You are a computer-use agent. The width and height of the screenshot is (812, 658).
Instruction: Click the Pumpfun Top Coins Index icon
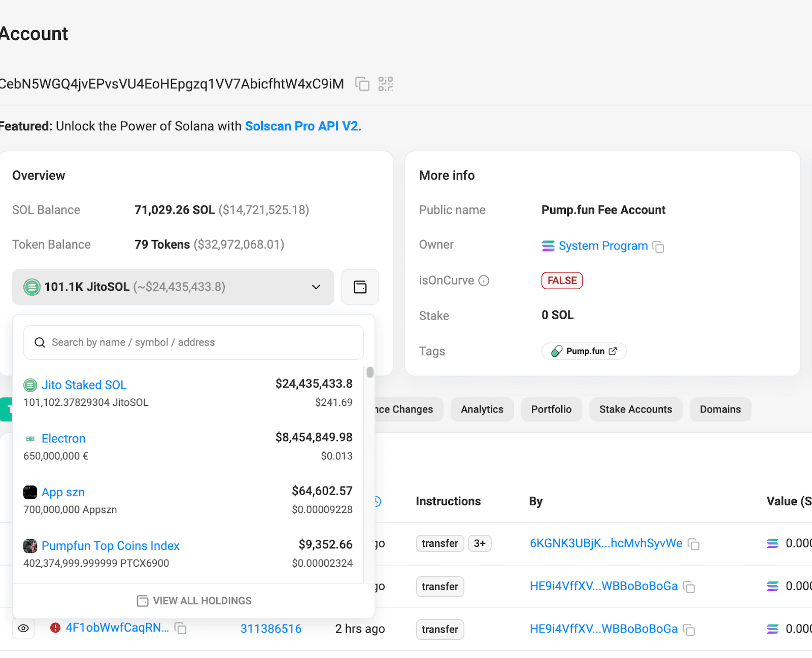(30, 546)
